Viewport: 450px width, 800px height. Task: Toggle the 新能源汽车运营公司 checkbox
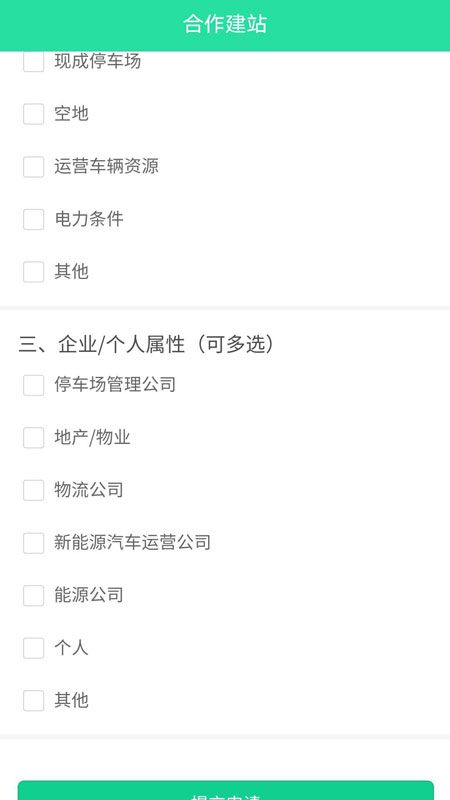pyautogui.click(x=34, y=543)
